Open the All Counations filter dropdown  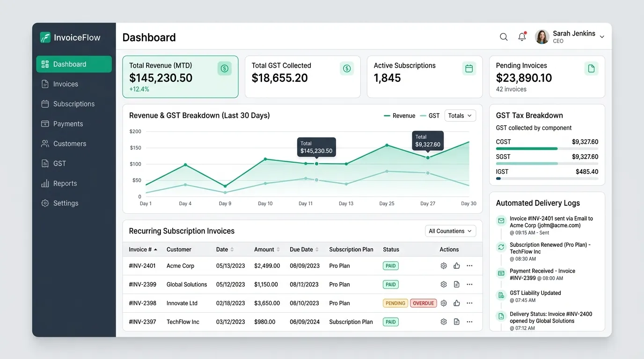(450, 231)
